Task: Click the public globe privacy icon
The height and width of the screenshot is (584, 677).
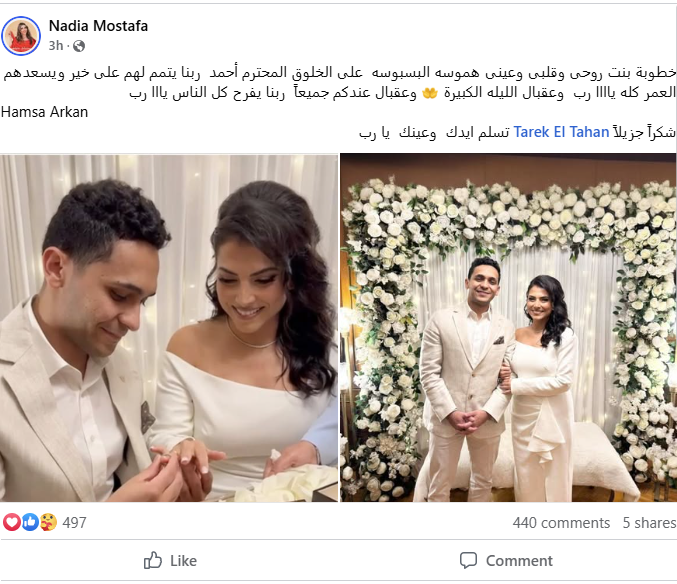Action: coord(79,46)
